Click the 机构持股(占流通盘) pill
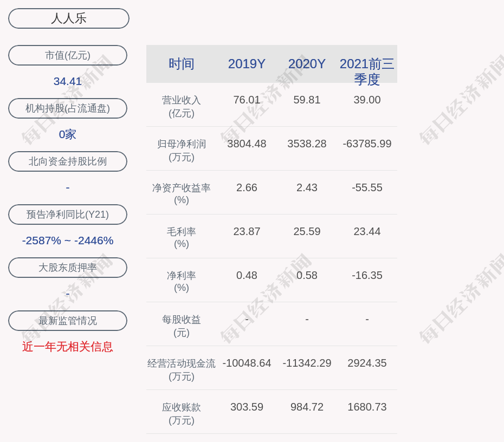504x442 pixels. point(68,108)
